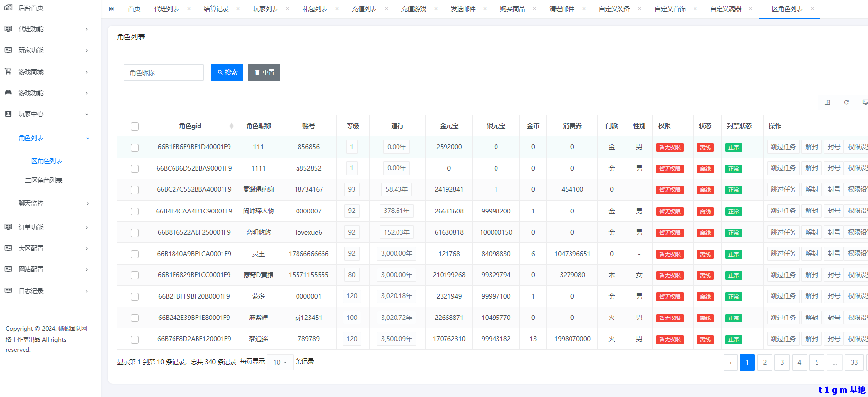
Task: Switch to the 首页 tab
Action: click(x=134, y=9)
